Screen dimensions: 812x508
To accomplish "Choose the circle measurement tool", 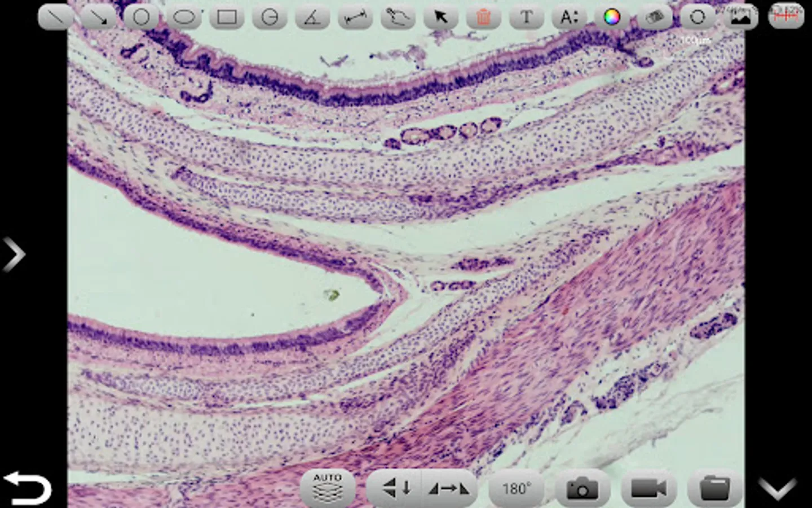I will point(141,17).
